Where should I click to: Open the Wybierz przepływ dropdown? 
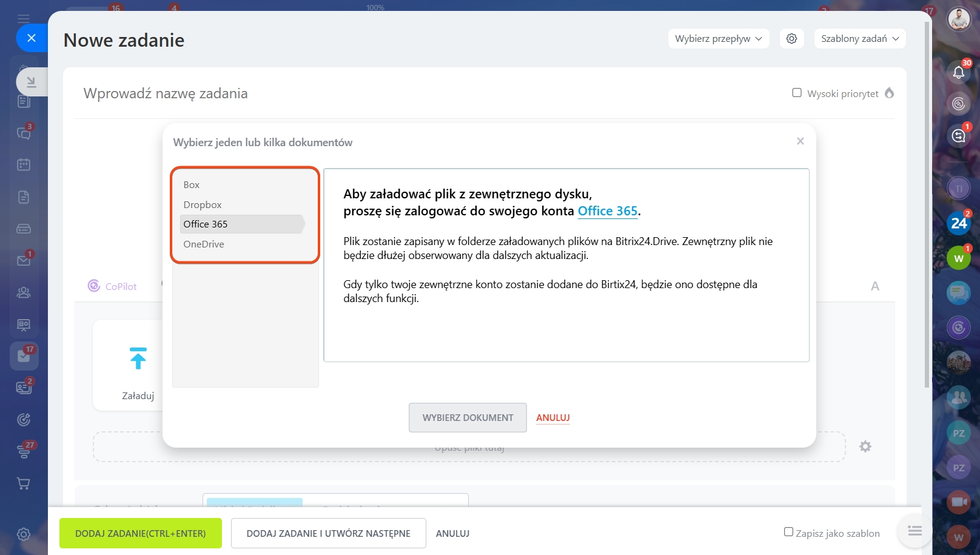click(719, 38)
